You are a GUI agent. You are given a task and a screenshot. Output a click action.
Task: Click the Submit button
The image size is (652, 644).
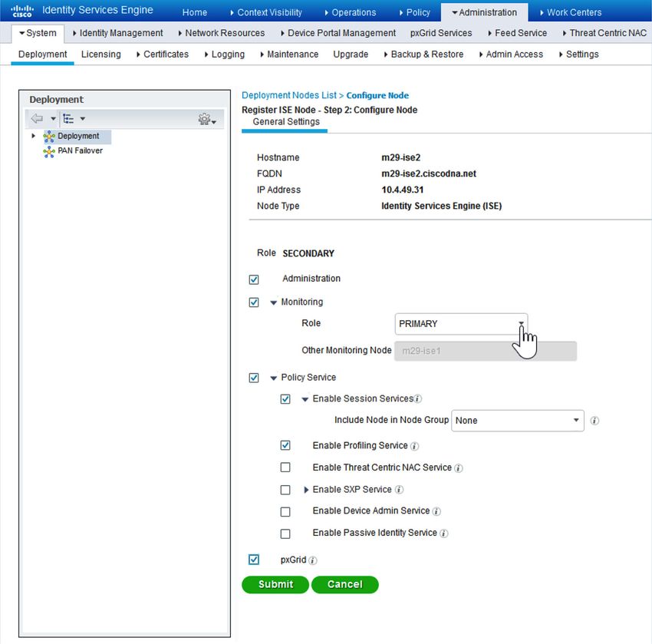(275, 584)
